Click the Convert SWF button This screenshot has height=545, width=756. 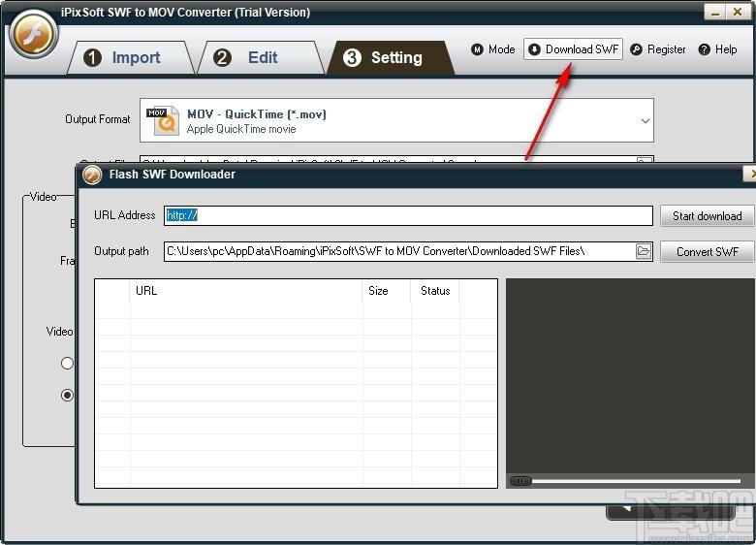pos(707,252)
